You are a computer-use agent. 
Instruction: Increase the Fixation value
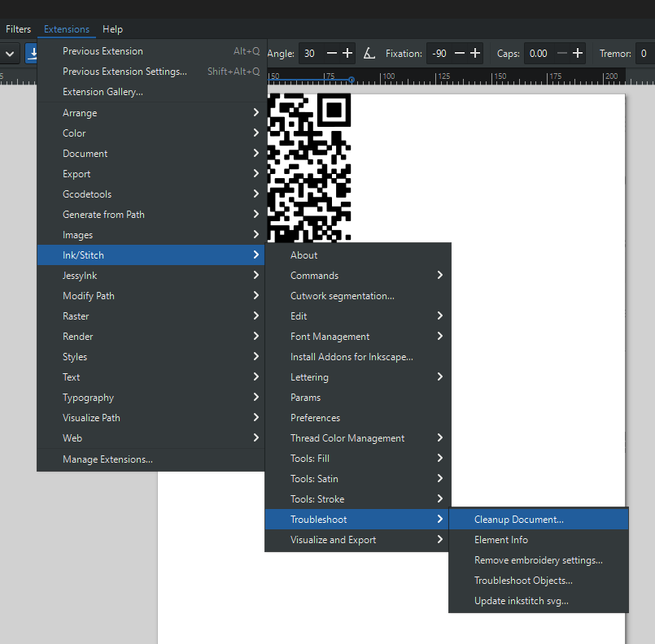coord(475,54)
